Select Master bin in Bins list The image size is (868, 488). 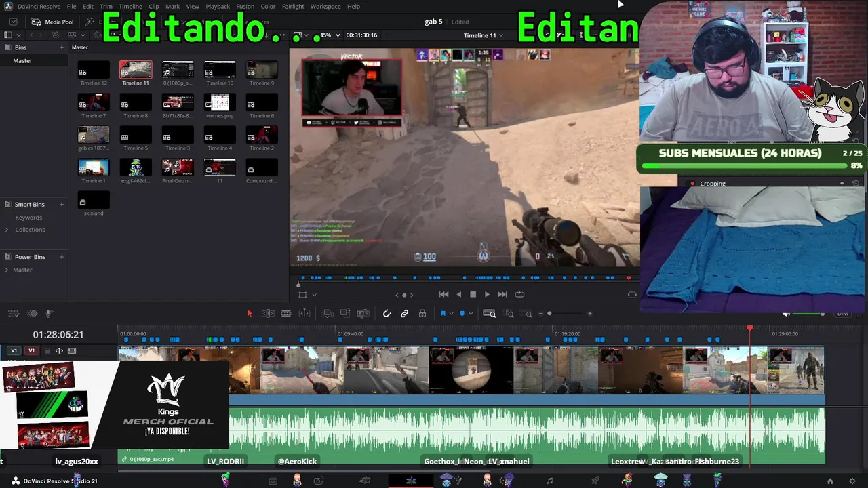[x=34, y=60]
